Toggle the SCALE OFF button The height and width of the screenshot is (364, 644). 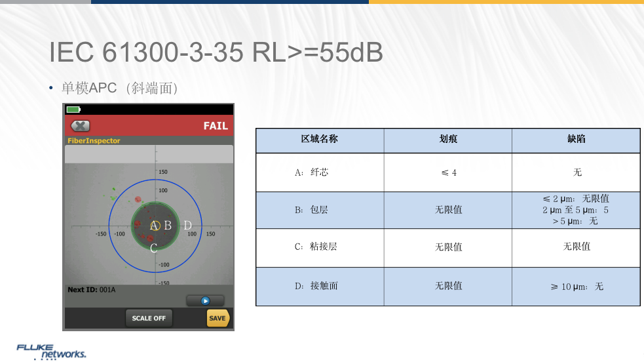(x=149, y=318)
